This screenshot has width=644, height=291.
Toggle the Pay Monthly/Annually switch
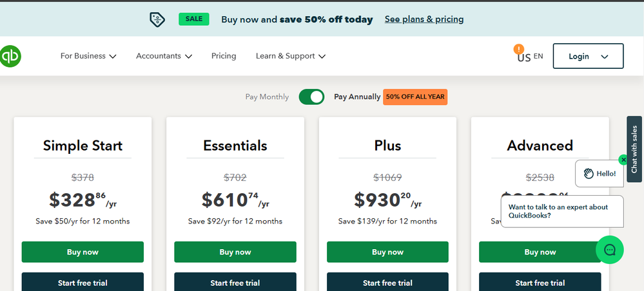point(311,97)
